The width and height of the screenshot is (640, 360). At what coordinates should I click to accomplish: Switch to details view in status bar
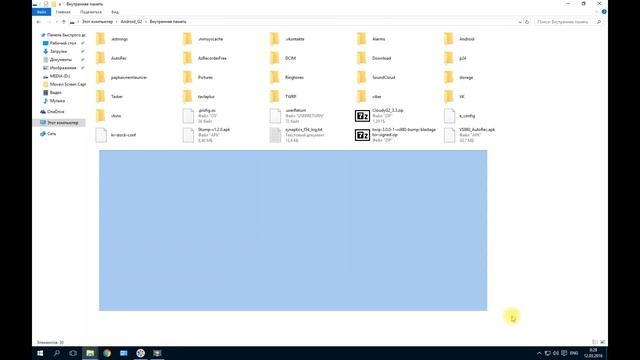595,342
